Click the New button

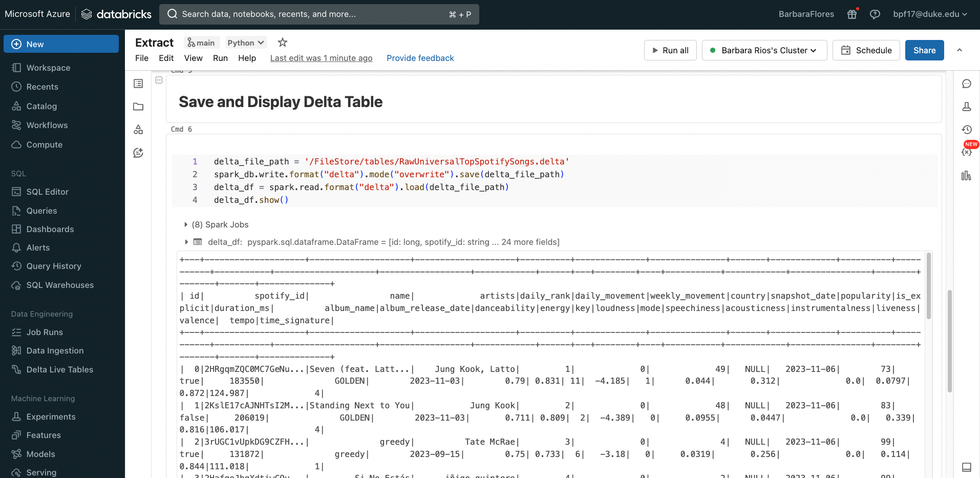coord(61,44)
